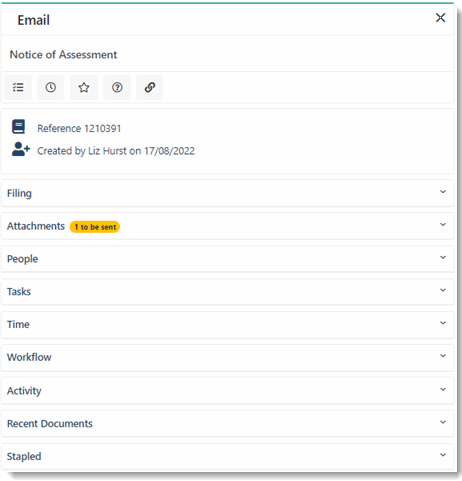
Task: Show the Activity section
Action: tap(228, 390)
